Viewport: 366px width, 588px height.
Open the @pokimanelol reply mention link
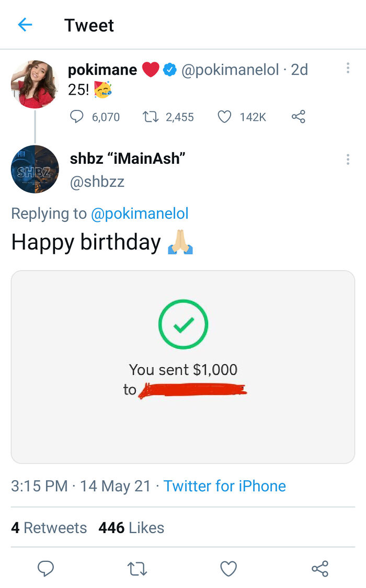[x=140, y=214]
